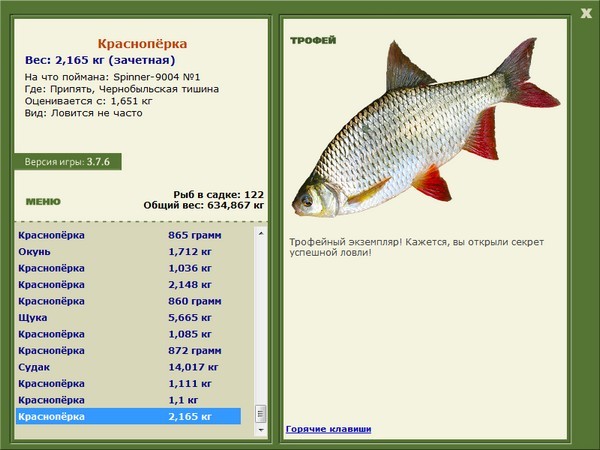
Task: Click the Рыб в садке: 122 counter
Action: coord(218,194)
